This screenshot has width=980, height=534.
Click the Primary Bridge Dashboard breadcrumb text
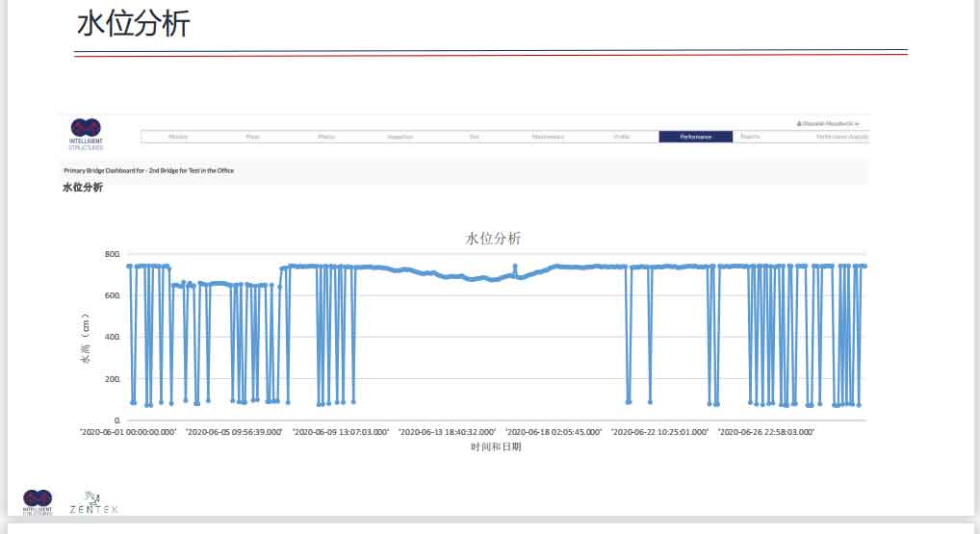click(149, 170)
